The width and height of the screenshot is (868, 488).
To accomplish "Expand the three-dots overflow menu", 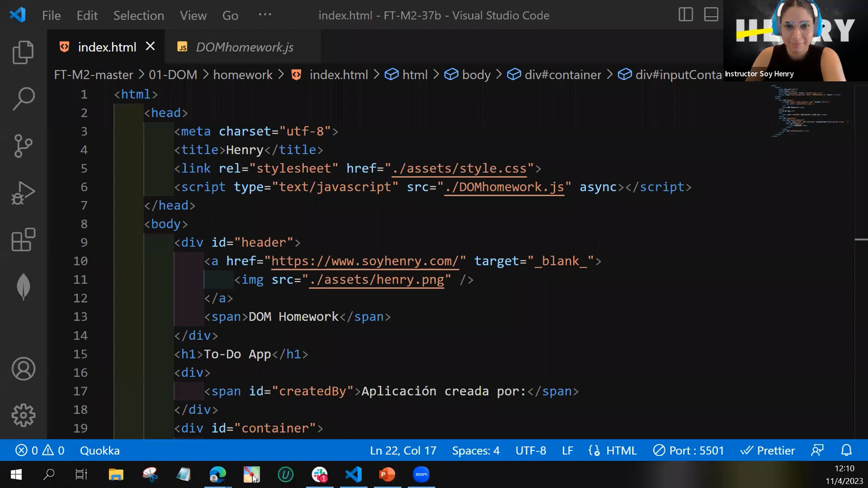I will pos(265,15).
